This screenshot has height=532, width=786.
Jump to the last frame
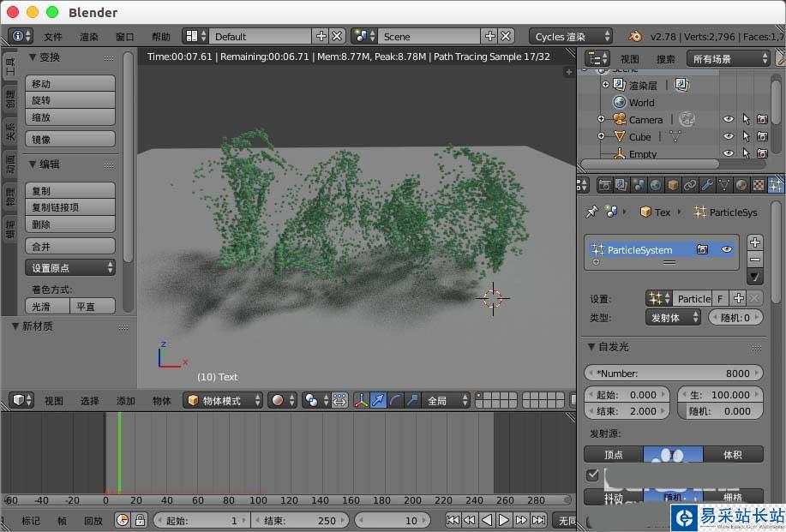(x=539, y=521)
